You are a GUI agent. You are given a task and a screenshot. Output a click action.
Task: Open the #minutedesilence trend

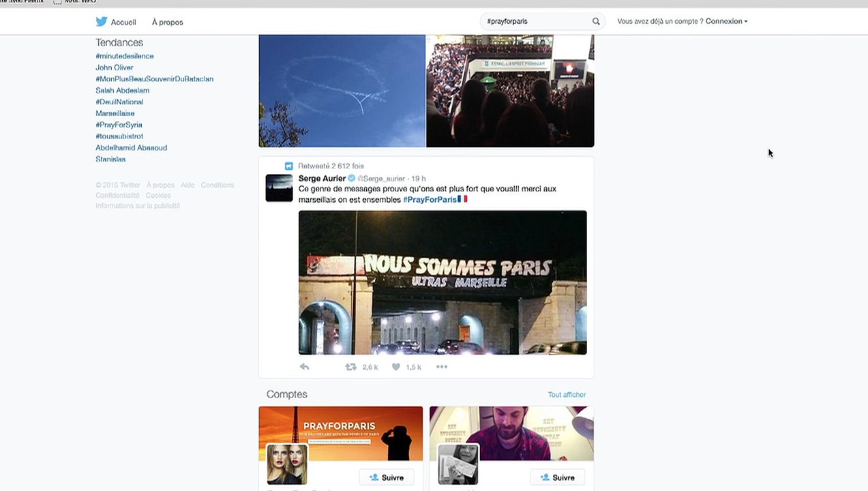125,56
